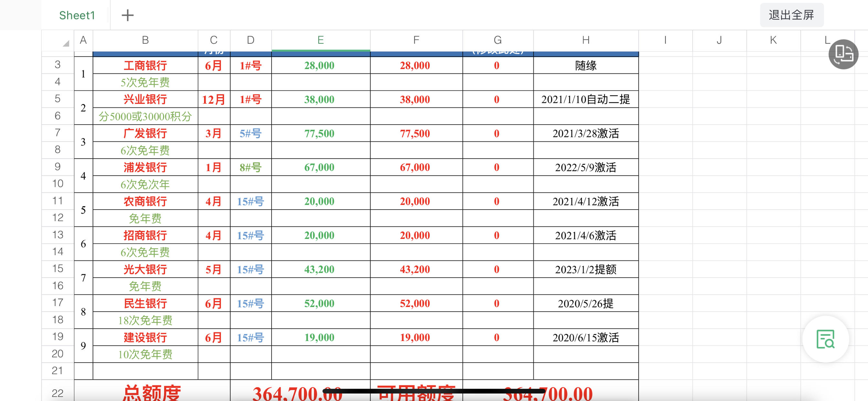This screenshot has height=401, width=868.
Task: Click the 2023/1/2提额 cell
Action: coord(586,269)
